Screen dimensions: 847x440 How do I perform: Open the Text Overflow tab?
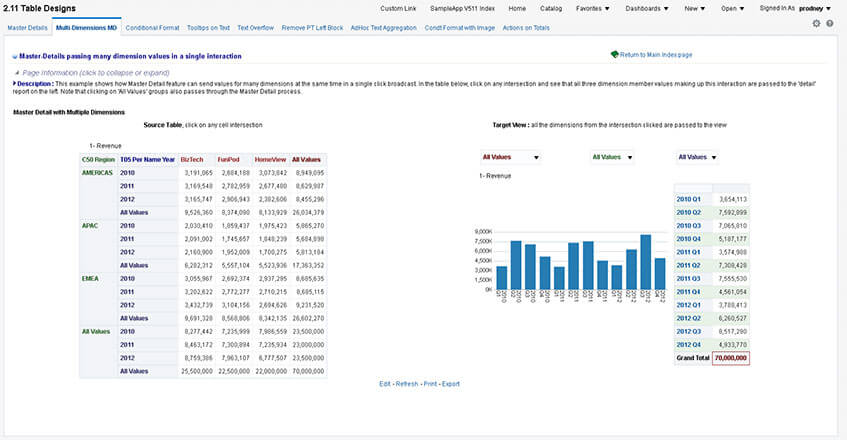tap(256, 28)
